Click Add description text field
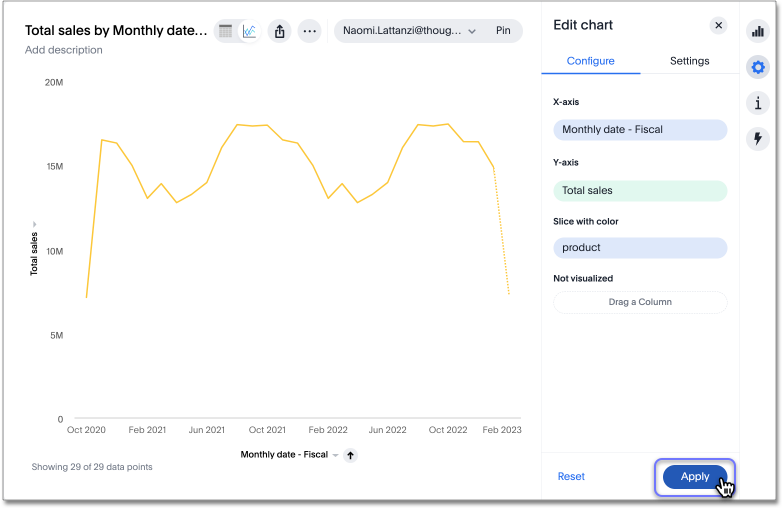The height and width of the screenshot is (509, 783). 64,50
